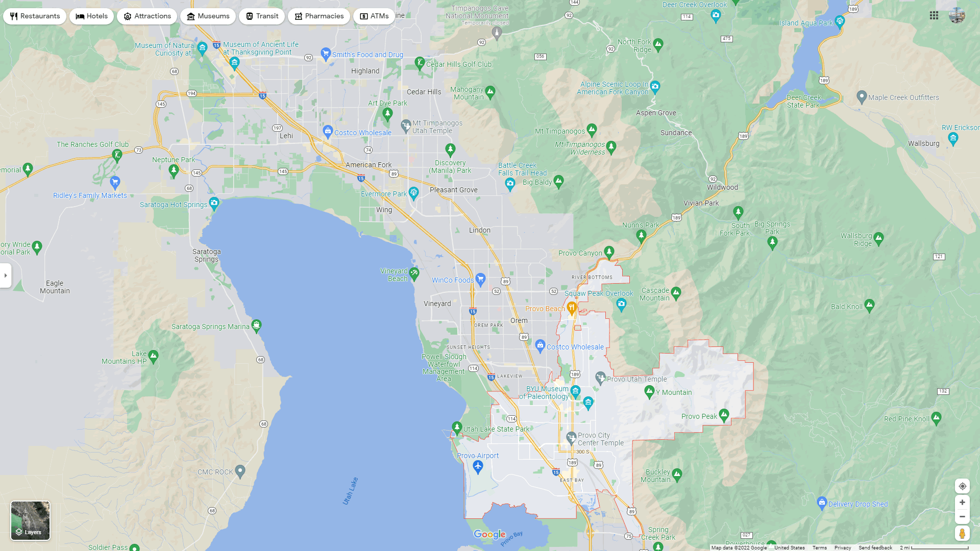Image resolution: width=980 pixels, height=551 pixels.
Task: Toggle the ATMs category filter
Action: (x=374, y=16)
